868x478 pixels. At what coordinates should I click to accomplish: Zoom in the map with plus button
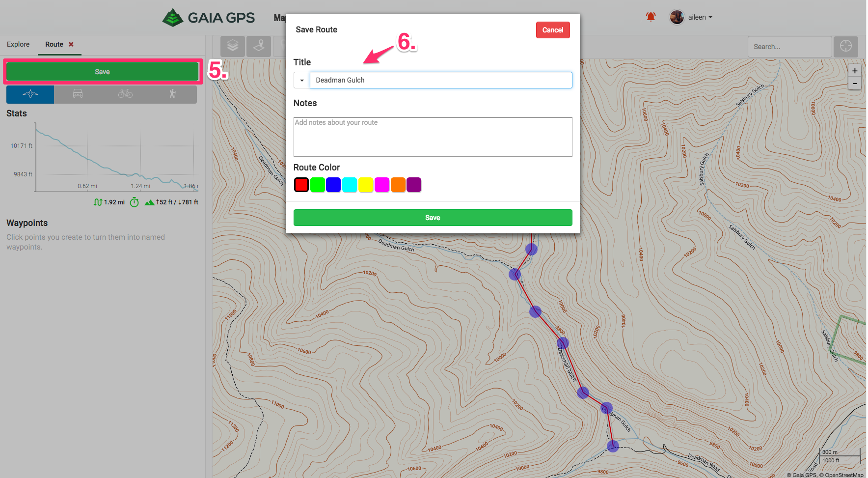[854, 71]
